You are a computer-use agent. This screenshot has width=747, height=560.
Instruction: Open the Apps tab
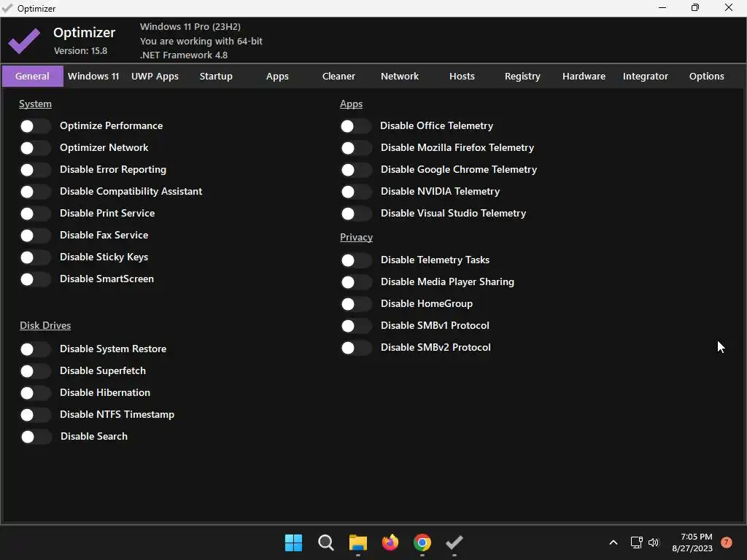277,76
